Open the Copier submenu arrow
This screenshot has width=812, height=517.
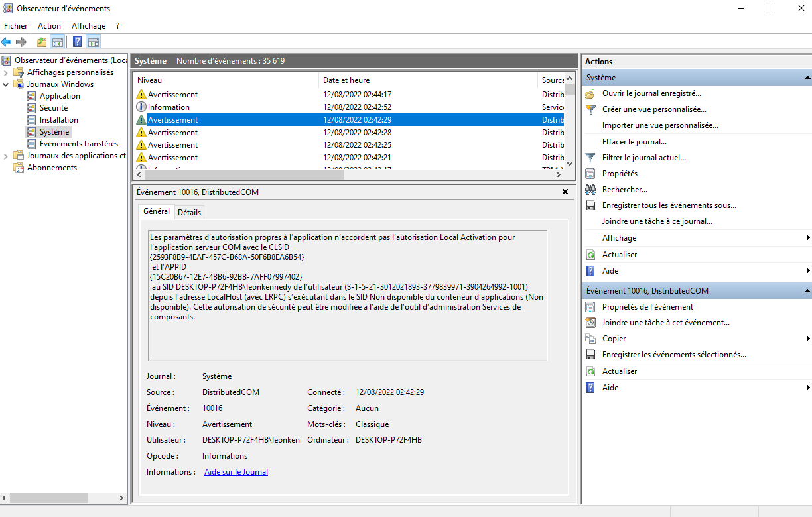(x=808, y=339)
